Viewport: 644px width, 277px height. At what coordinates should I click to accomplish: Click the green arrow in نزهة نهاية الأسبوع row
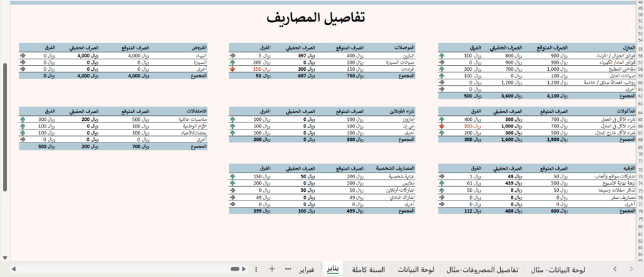pos(442,183)
